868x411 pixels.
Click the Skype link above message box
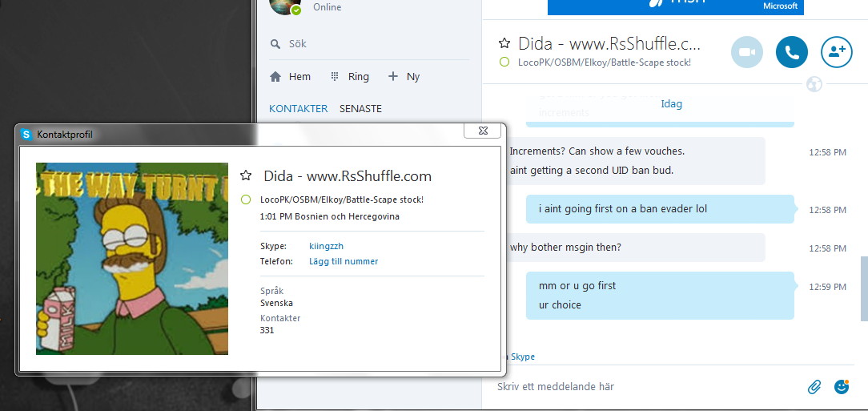click(523, 357)
